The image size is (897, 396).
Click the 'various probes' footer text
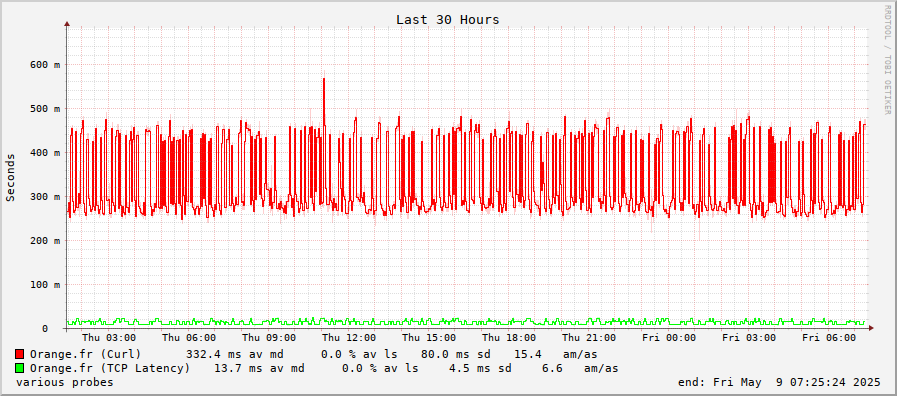click(65, 382)
